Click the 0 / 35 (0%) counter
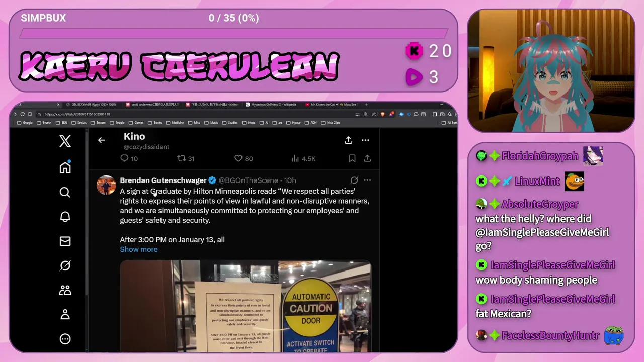644x362 pixels. coord(233,18)
